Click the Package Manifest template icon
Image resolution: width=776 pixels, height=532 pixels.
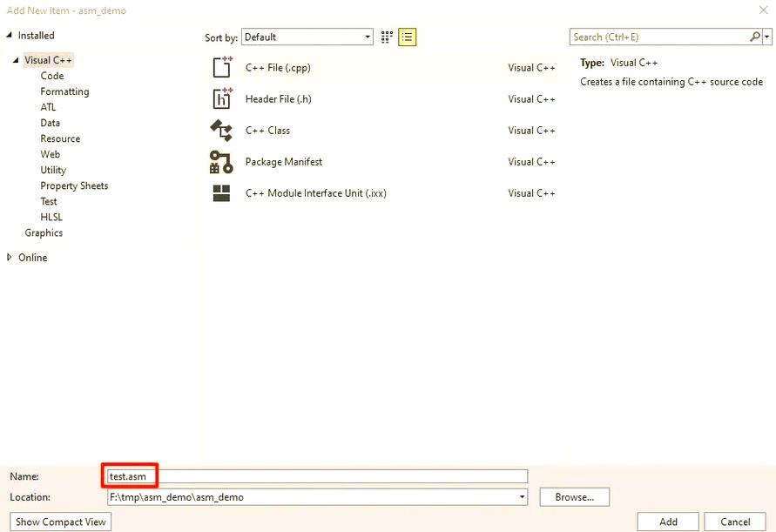click(x=221, y=162)
